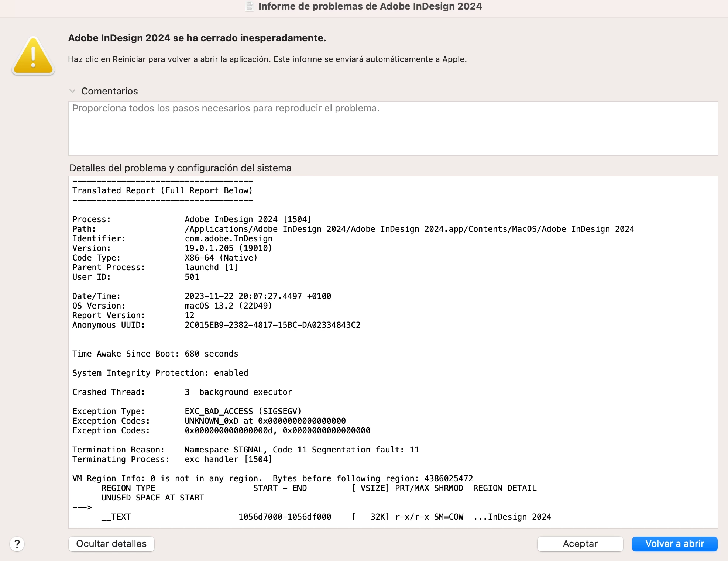Focus the comments text field
Viewport: 728px width, 561px height.
[393, 128]
